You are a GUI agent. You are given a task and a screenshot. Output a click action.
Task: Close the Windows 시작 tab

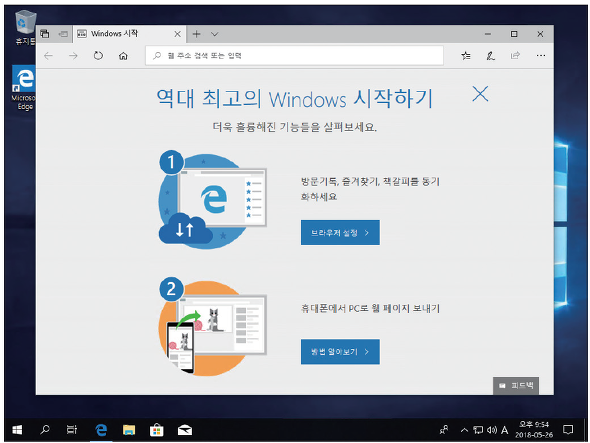[178, 34]
